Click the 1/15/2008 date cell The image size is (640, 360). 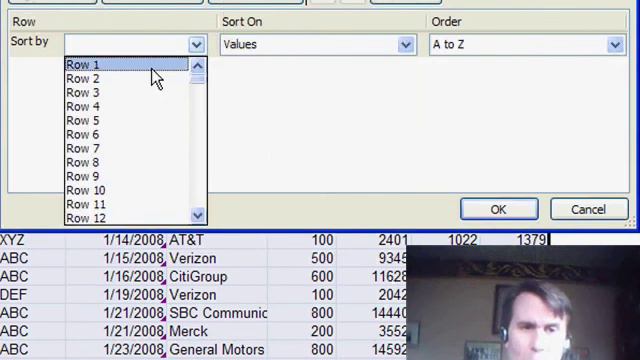click(116, 258)
